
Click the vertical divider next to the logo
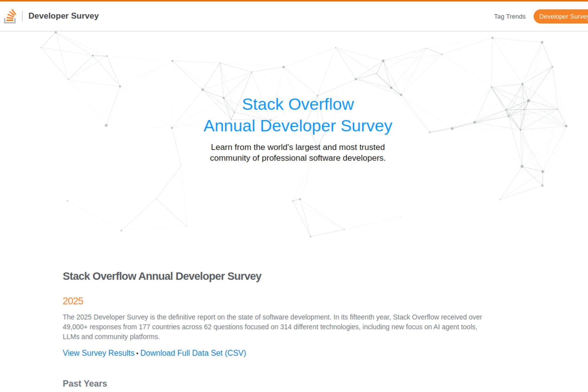[22, 16]
